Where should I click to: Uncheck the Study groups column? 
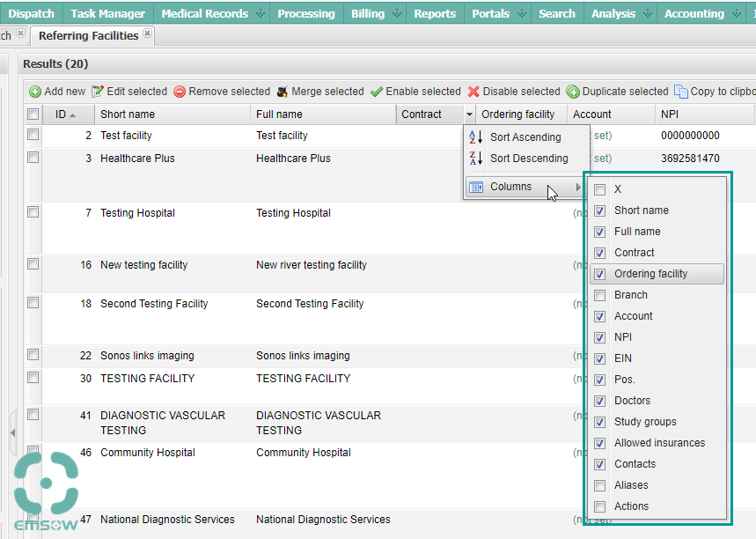600,422
